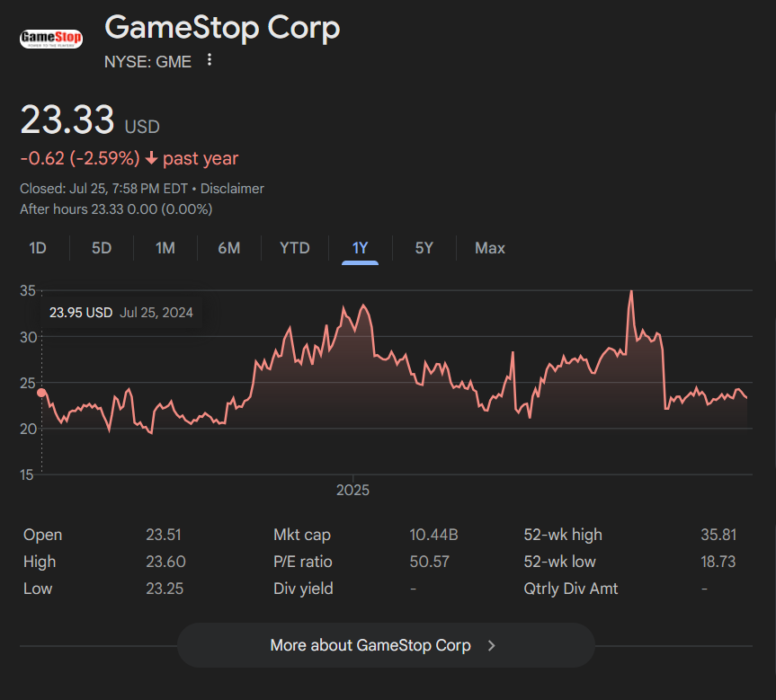Show the YTD chart range
The image size is (776, 700).
[x=294, y=248]
